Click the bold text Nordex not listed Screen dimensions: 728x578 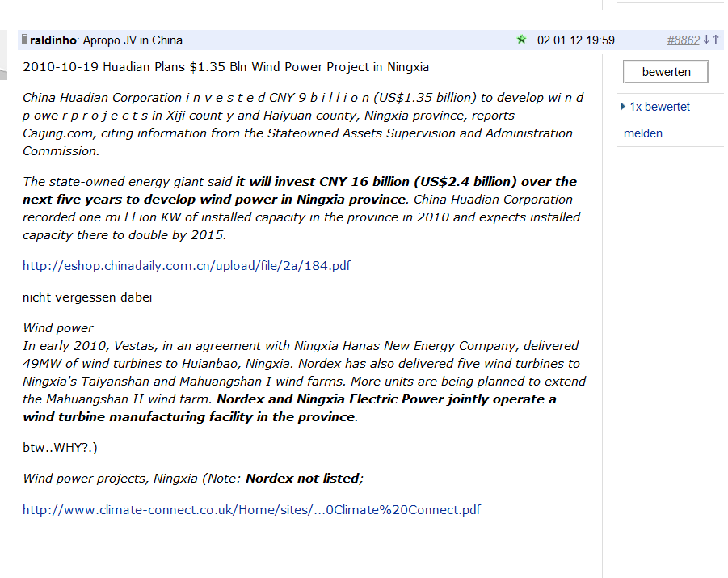point(303,479)
